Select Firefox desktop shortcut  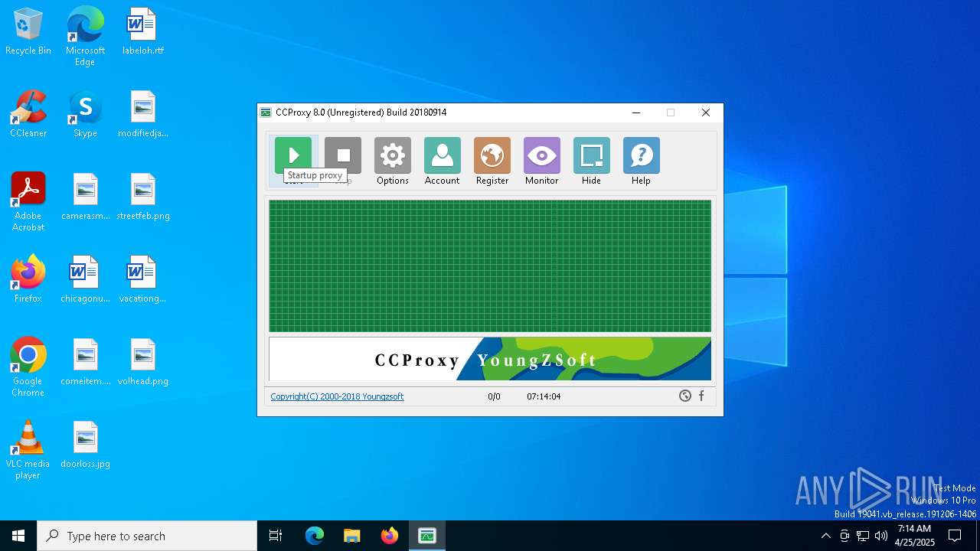point(28,280)
